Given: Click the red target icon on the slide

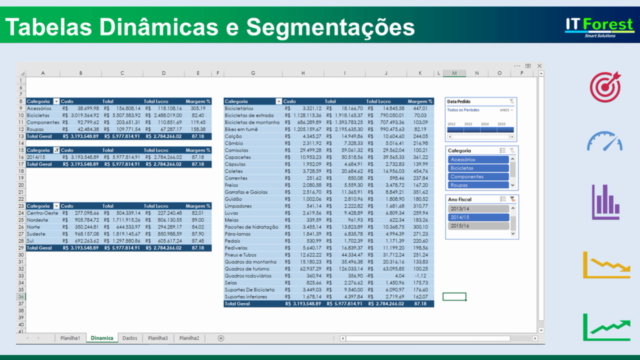Looking at the screenshot, I should 605,87.
